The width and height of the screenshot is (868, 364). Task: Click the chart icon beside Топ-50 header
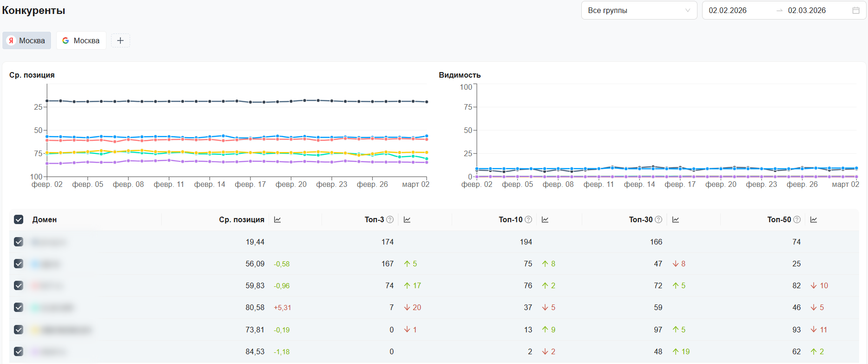click(x=814, y=220)
